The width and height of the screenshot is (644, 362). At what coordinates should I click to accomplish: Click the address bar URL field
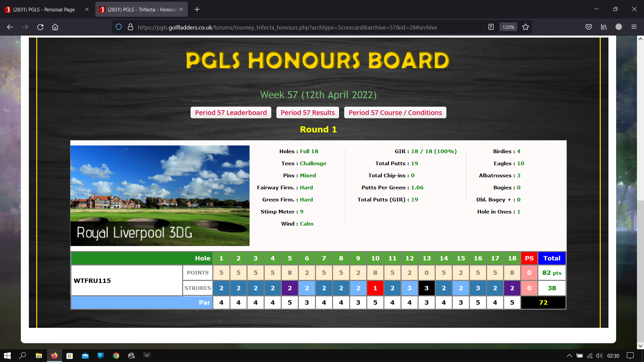pyautogui.click(x=287, y=27)
